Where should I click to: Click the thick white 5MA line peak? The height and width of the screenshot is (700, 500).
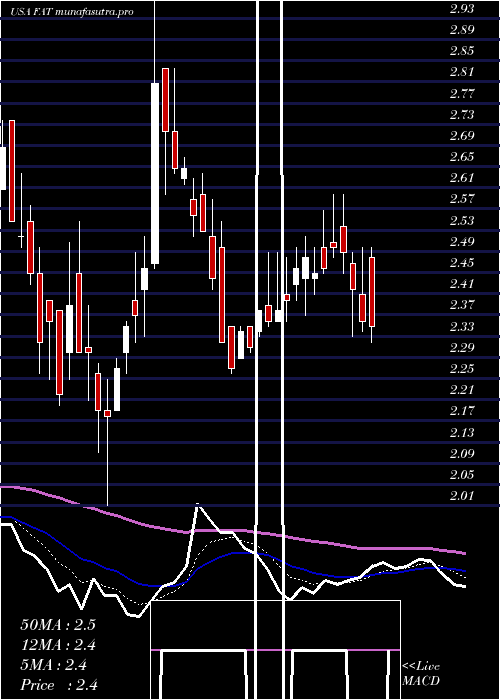(198, 505)
